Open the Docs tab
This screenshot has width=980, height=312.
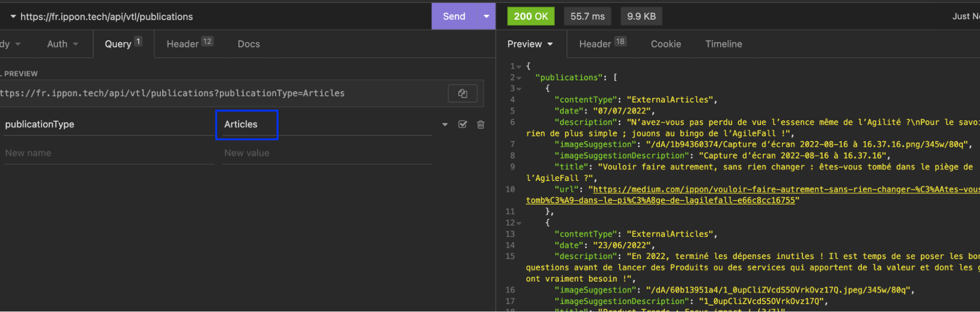coord(249,44)
